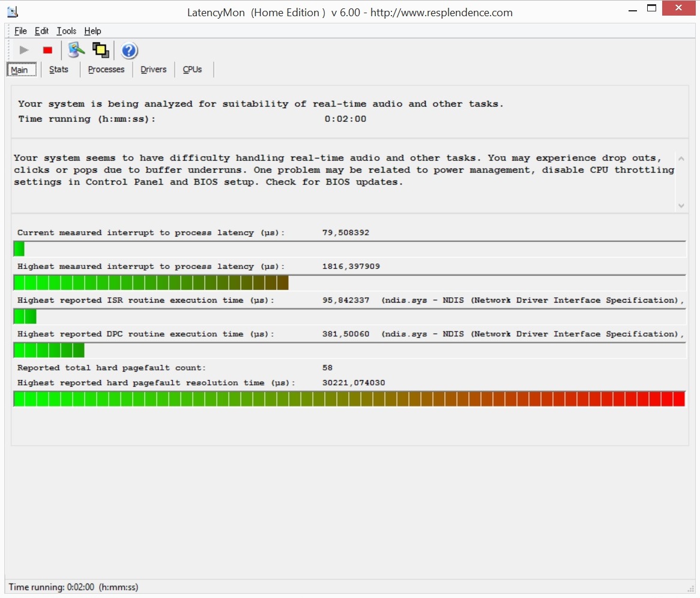Maximize the LatencyMon window
Viewport: 700px width, 598px height.
tap(652, 8)
